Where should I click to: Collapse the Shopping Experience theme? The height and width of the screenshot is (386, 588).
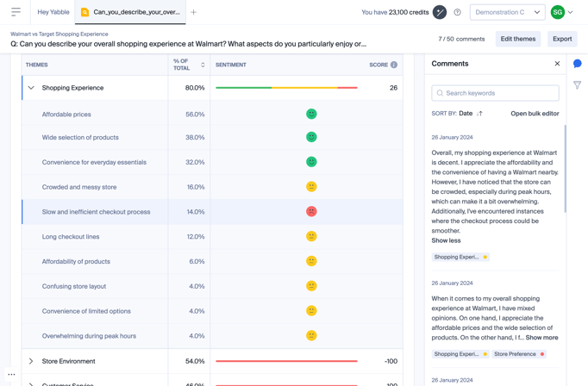click(31, 88)
